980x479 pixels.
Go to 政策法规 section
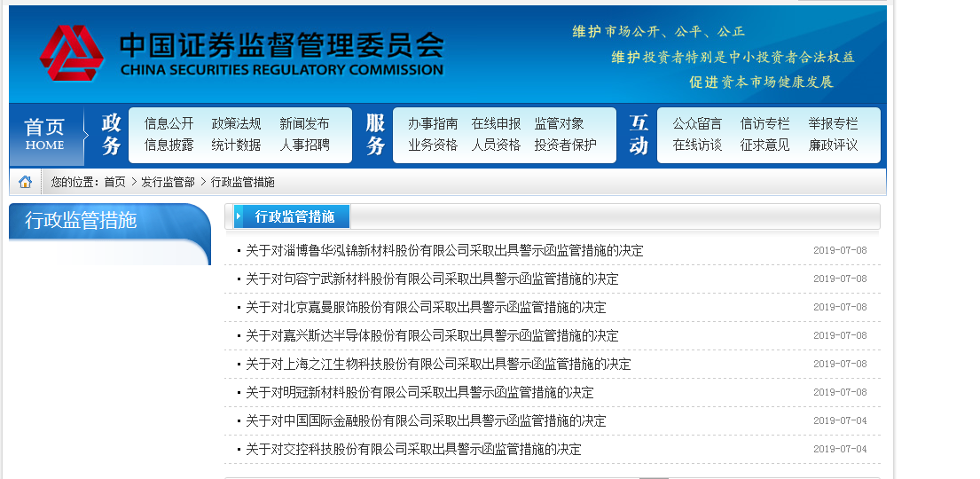click(236, 124)
